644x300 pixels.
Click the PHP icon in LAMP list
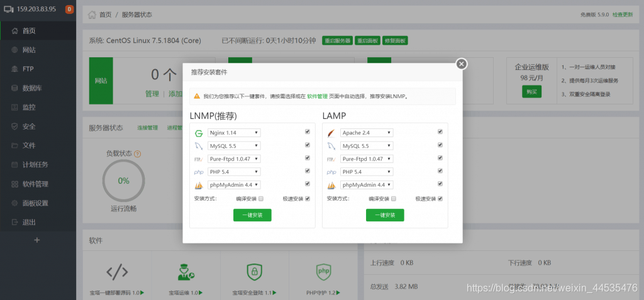(x=331, y=172)
